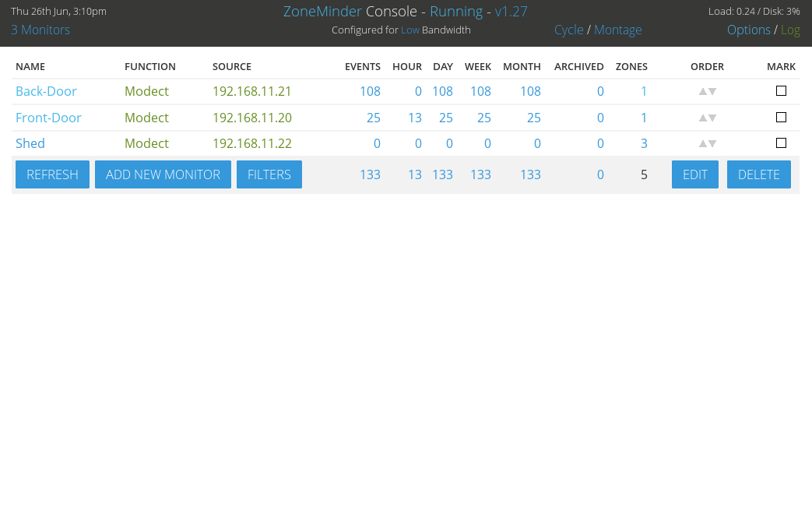812x507 pixels.
Task: View Front-Door events for the week
Action: point(484,118)
